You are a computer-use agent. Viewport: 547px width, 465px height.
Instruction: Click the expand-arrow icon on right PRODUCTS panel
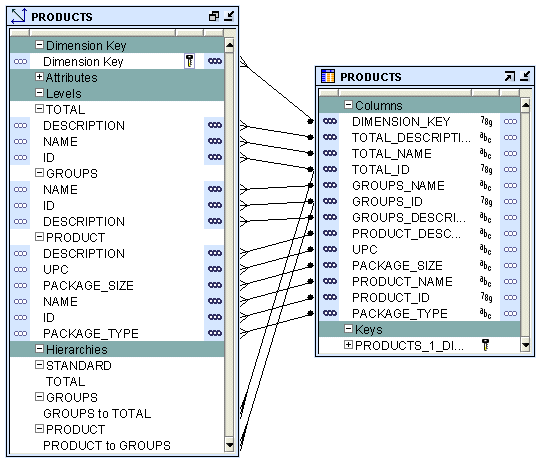(x=509, y=76)
